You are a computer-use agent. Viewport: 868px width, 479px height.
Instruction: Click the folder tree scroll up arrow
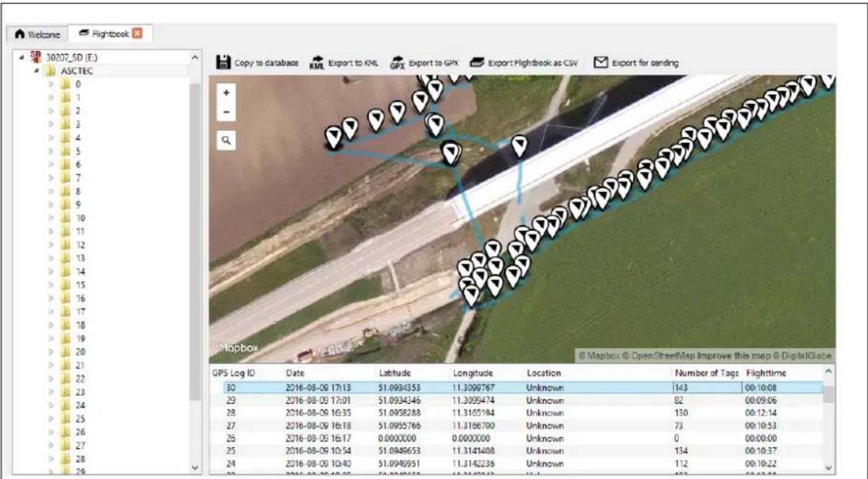coord(195,57)
